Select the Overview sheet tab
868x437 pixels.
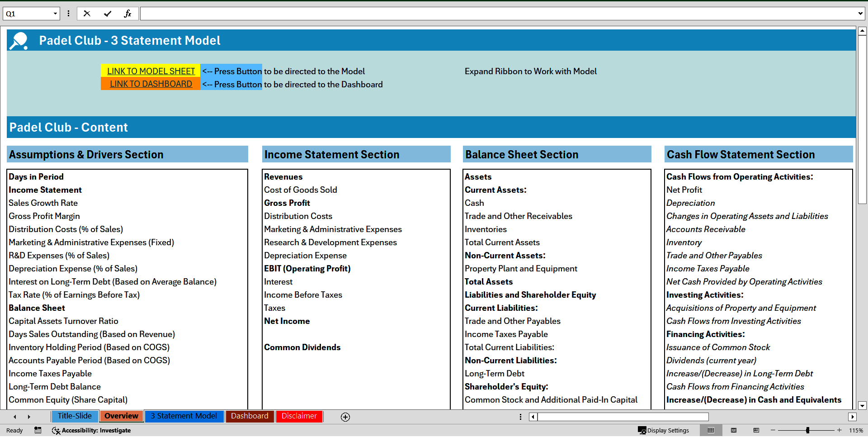(x=121, y=416)
